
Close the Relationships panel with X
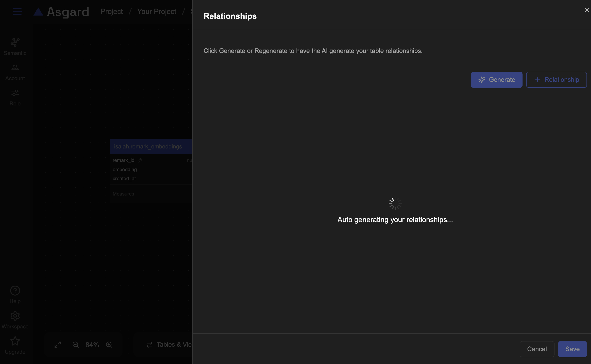click(x=587, y=10)
